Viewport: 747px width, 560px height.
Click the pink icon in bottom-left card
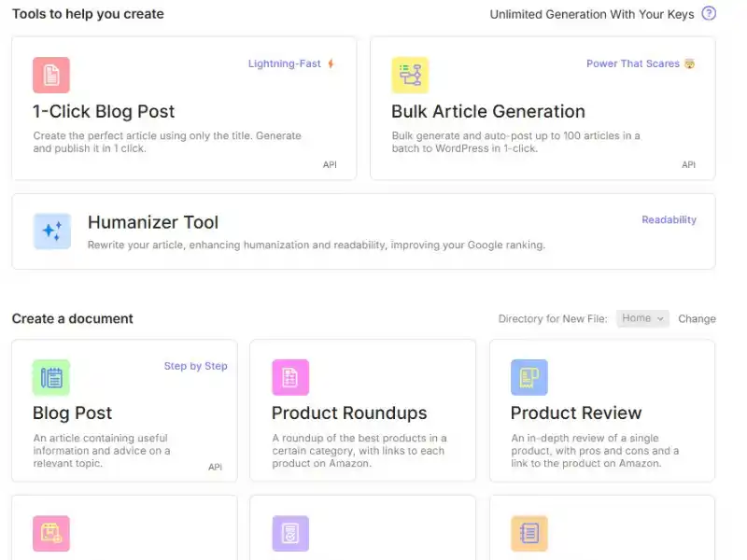(x=51, y=533)
